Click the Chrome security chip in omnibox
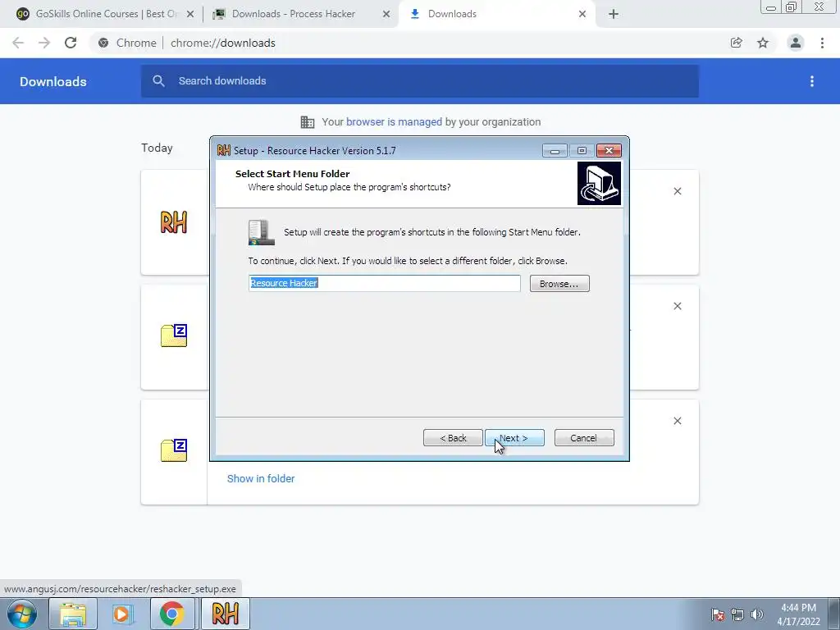 click(127, 43)
